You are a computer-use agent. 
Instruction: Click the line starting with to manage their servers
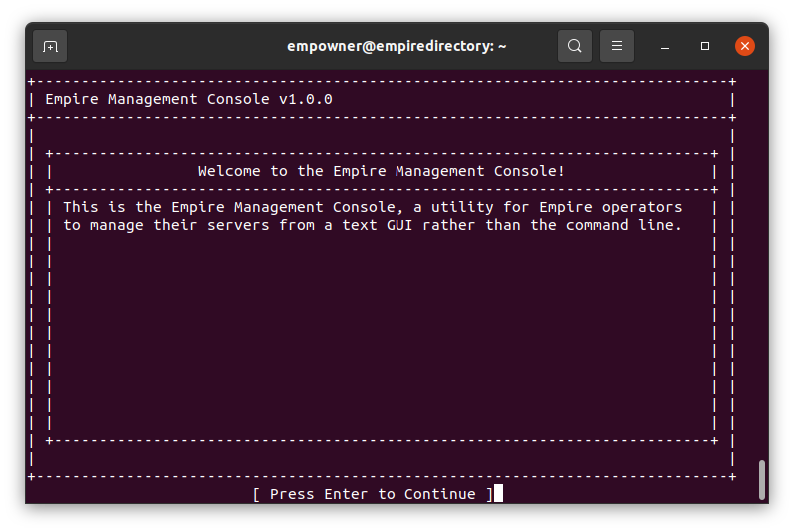[x=373, y=225]
